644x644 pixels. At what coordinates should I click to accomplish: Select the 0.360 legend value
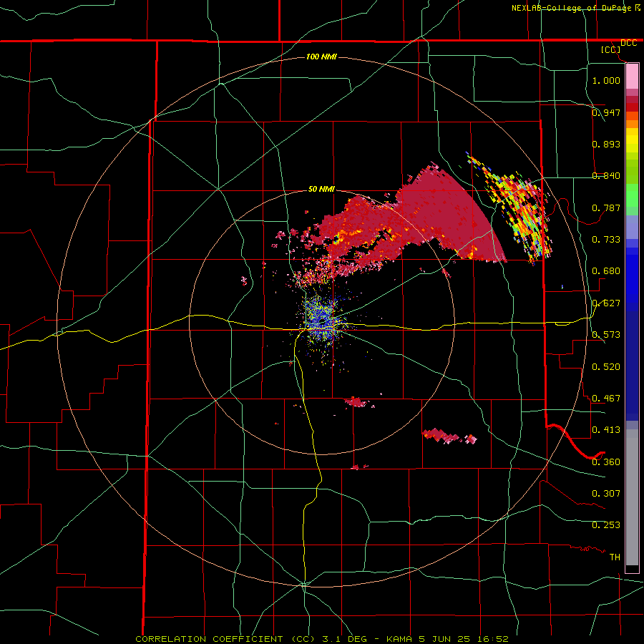[x=606, y=462]
